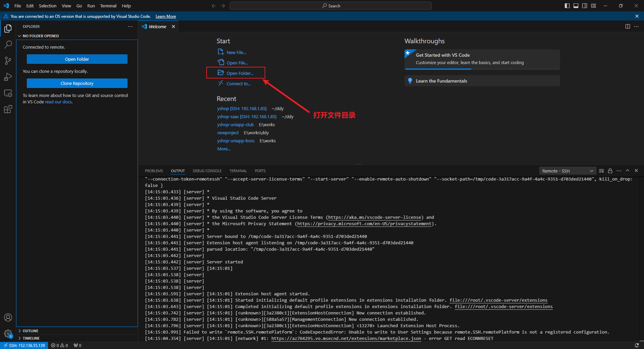Open the Remote Explorer view
This screenshot has height=349, width=644.
(8, 93)
